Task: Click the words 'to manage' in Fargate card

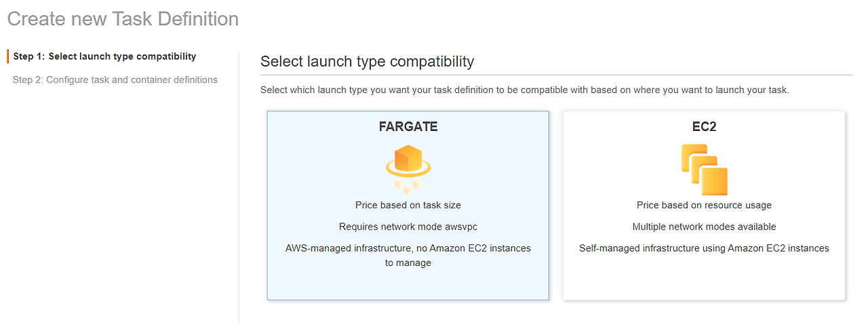Action: click(408, 263)
